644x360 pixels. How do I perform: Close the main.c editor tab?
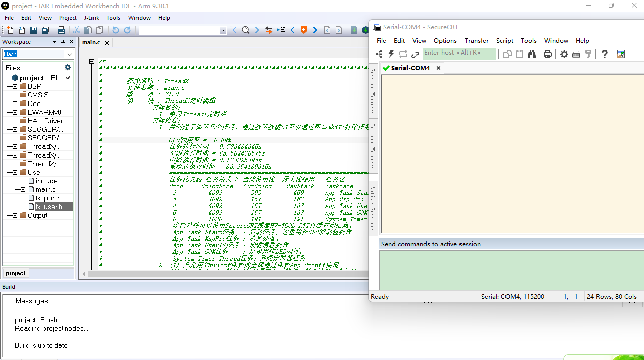point(107,43)
